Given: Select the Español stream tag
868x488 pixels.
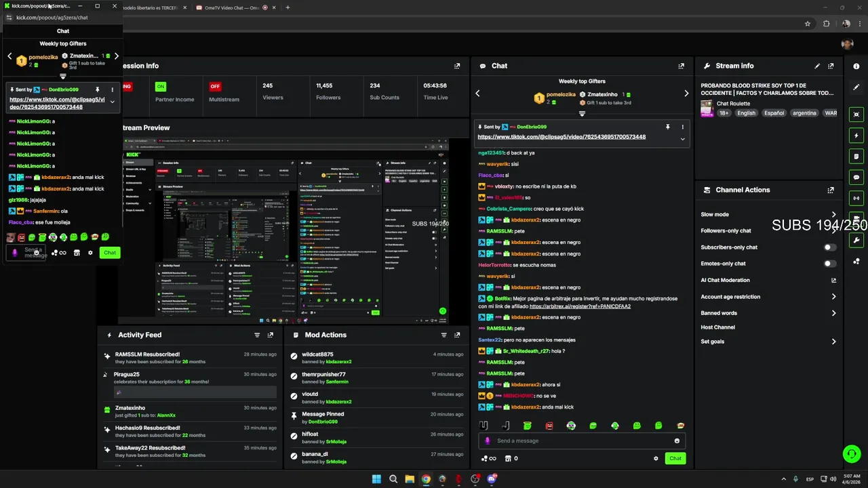Looking at the screenshot, I should tap(774, 113).
